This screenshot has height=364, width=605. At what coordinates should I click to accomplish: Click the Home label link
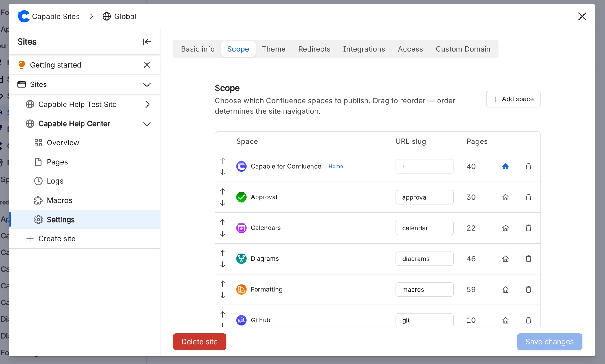[x=336, y=167]
